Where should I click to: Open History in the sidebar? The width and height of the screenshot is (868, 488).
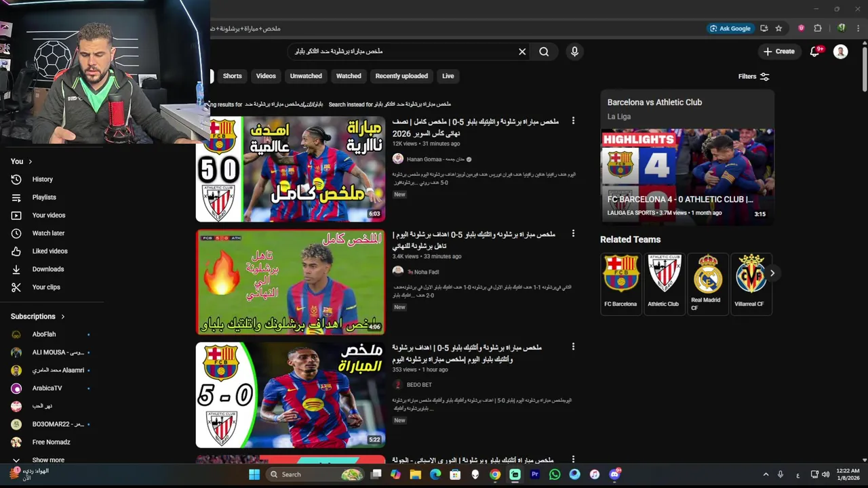(x=42, y=179)
